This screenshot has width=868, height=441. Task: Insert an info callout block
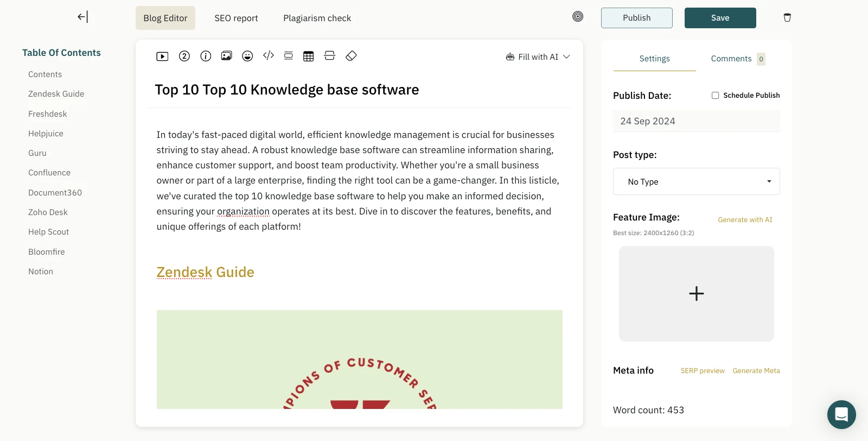206,56
